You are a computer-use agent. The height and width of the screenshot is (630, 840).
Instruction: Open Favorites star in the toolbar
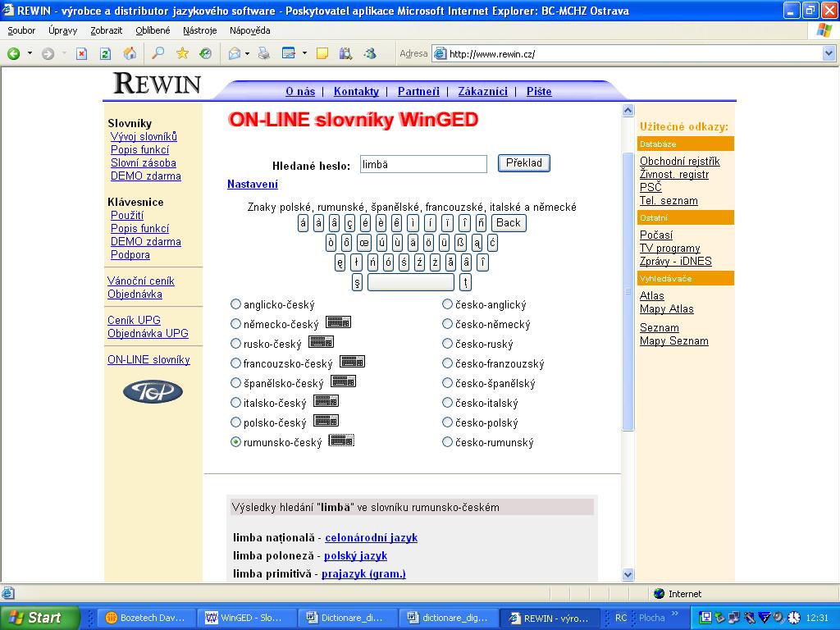182,53
